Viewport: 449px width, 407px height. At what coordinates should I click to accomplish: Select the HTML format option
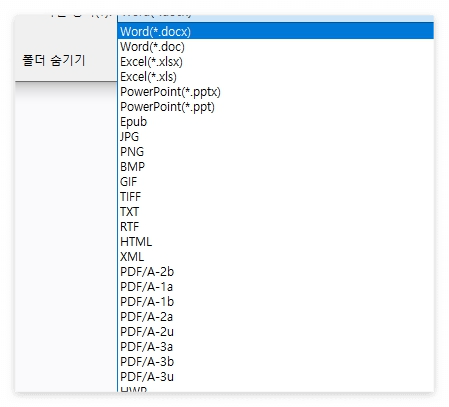276,242
